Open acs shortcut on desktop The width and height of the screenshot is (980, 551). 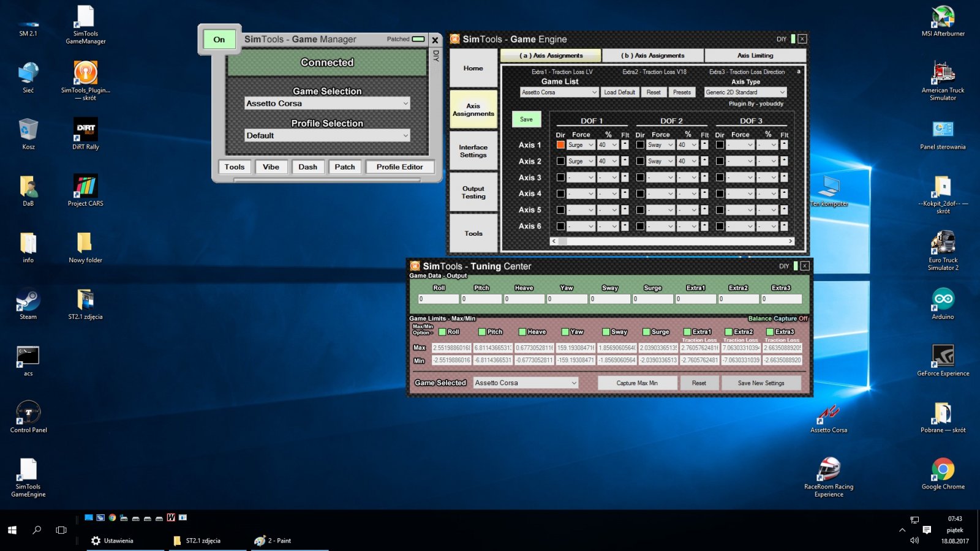pyautogui.click(x=28, y=361)
